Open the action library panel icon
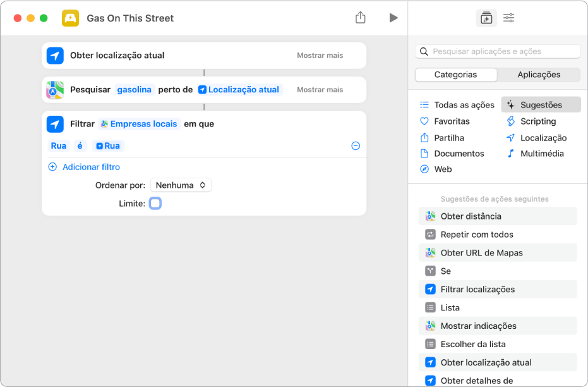This screenshot has width=588, height=387. click(486, 18)
